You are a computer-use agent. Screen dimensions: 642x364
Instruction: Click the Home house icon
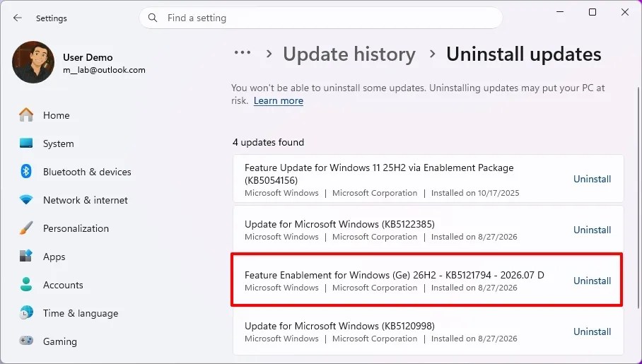click(26, 115)
